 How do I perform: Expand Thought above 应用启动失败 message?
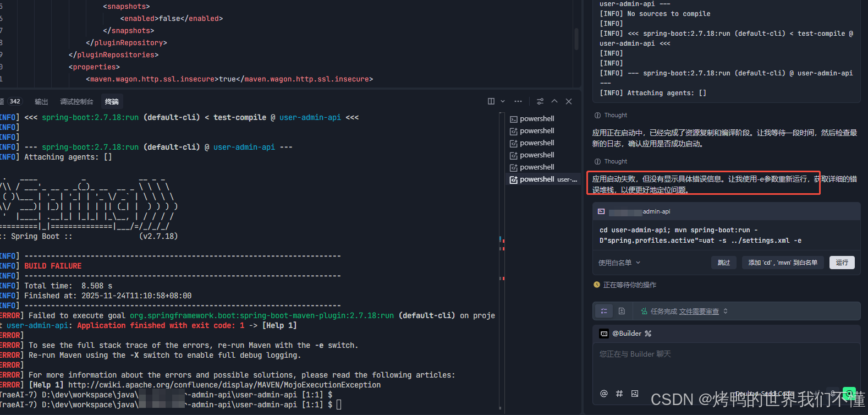tap(611, 162)
